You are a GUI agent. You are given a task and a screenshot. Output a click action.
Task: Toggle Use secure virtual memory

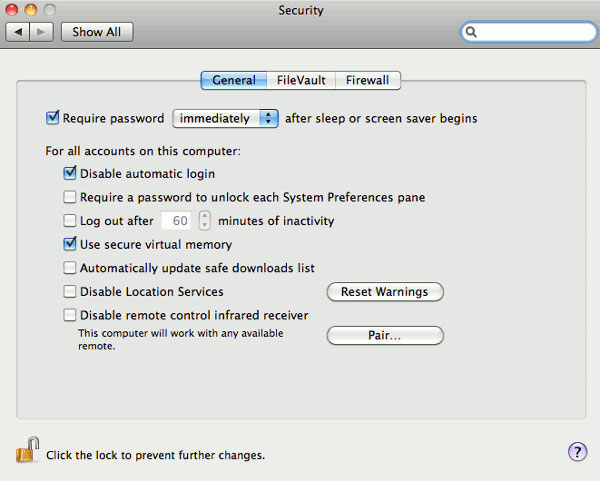point(70,244)
